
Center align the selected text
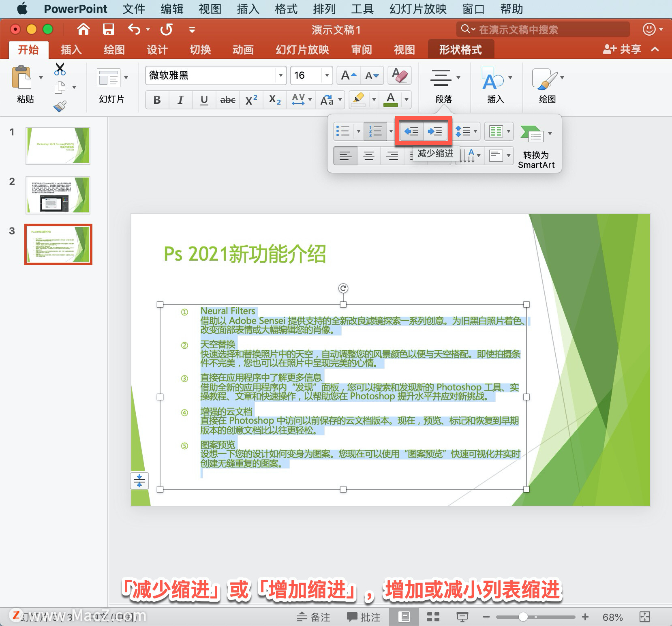coord(369,156)
